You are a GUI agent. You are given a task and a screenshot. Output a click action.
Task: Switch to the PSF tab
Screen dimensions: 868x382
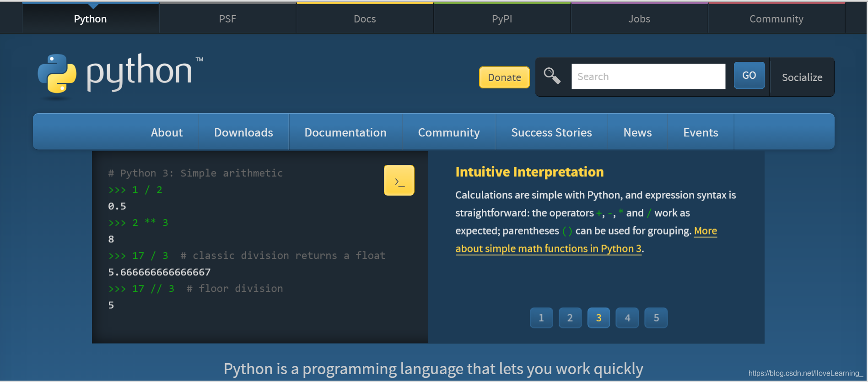[x=227, y=19]
